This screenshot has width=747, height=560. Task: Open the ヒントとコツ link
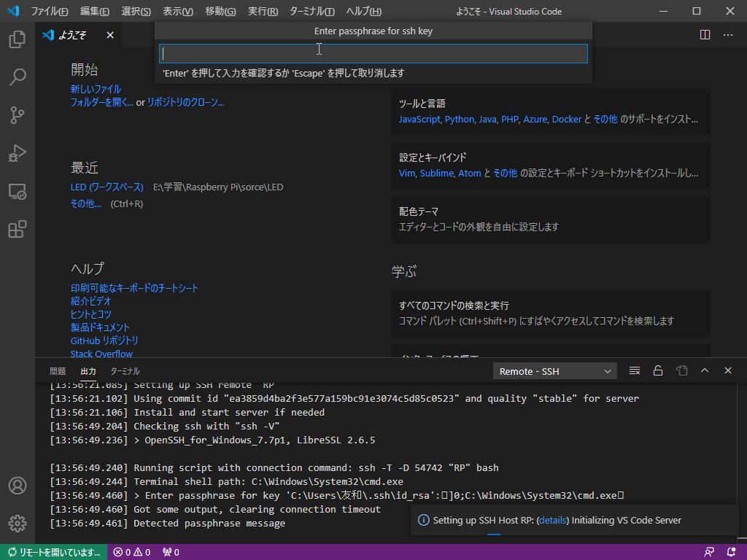pos(91,314)
